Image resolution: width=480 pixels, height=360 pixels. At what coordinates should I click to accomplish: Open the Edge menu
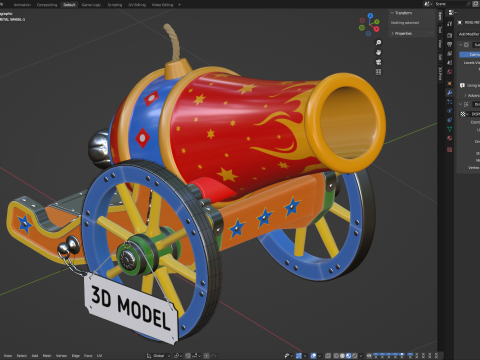[76, 356]
